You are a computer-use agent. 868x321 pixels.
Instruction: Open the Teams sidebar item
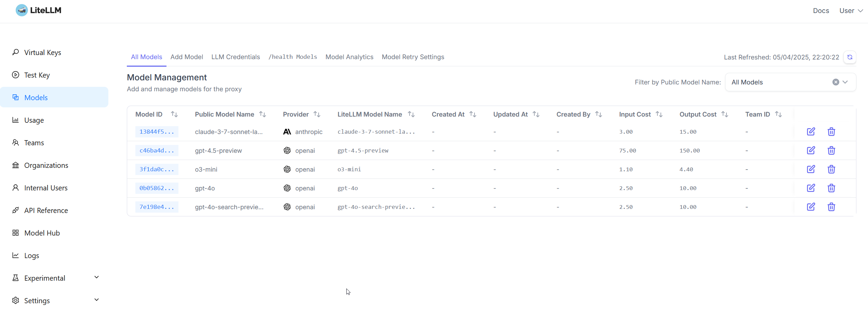[x=34, y=143]
